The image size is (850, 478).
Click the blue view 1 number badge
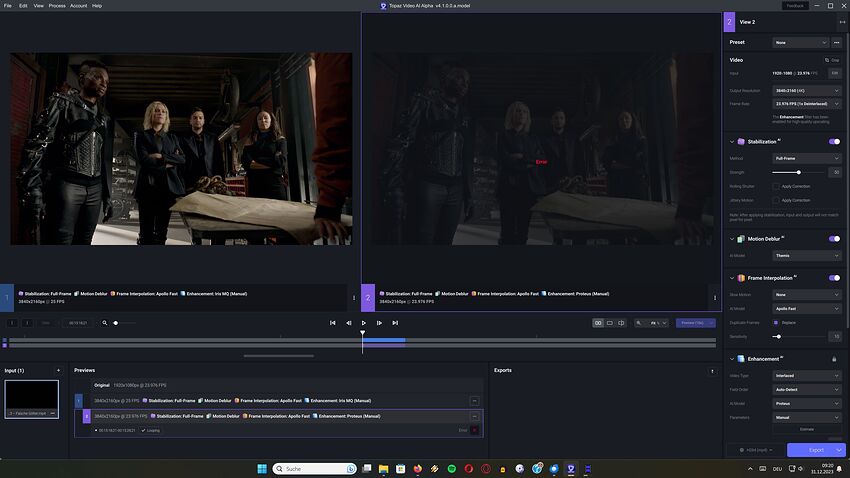7,298
